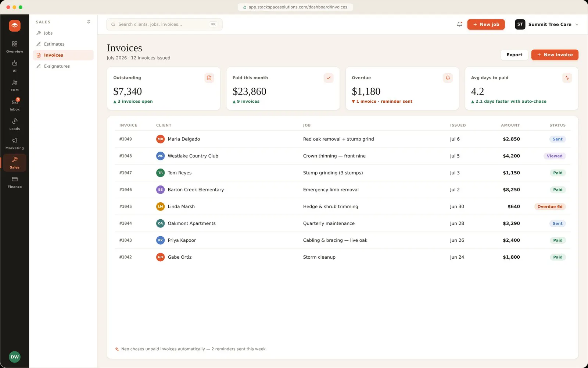Open the notifications bell in the top bar

click(459, 24)
